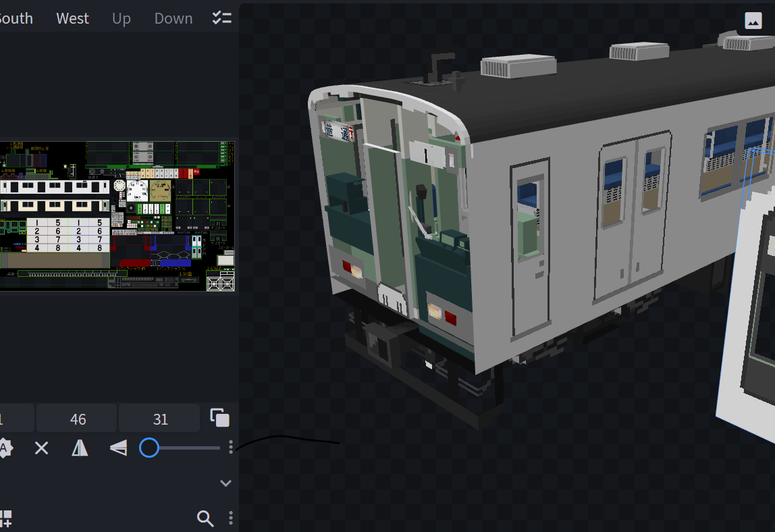Select the mirror UV horizontally icon
Screen dimensions: 775x532
80,448
